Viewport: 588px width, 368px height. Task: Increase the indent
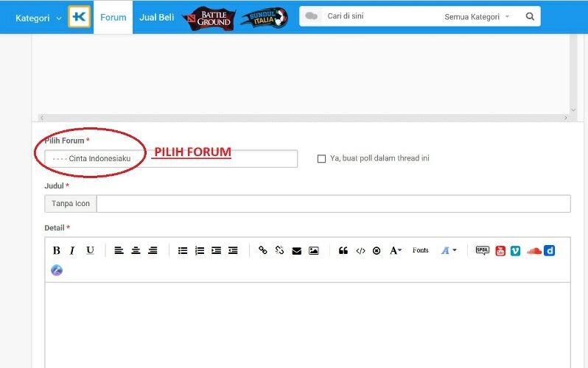(x=217, y=250)
